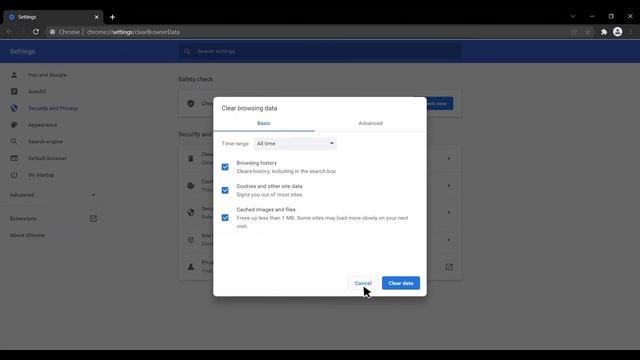Switch to the Advanced tab

pos(370,123)
